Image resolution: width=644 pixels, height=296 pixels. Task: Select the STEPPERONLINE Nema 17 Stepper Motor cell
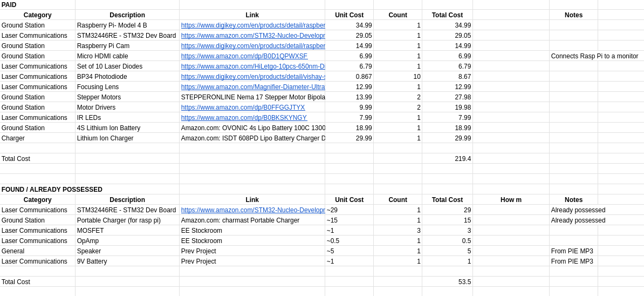(x=252, y=97)
